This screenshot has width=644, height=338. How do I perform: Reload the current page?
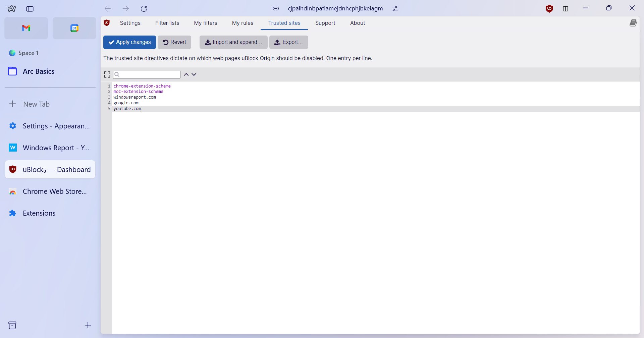click(x=144, y=8)
